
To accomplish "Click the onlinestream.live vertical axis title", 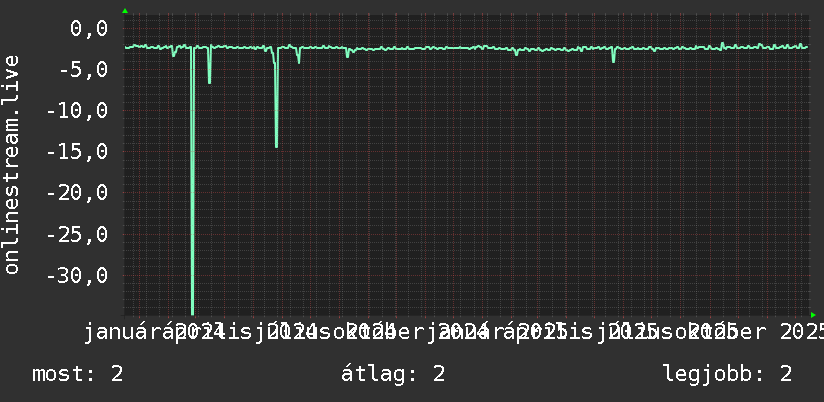I will pos(12,164).
